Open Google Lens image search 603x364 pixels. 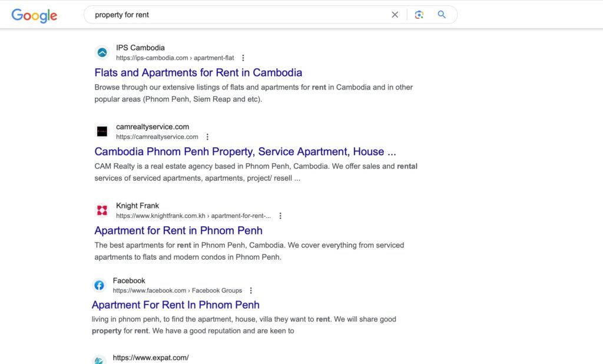click(419, 15)
